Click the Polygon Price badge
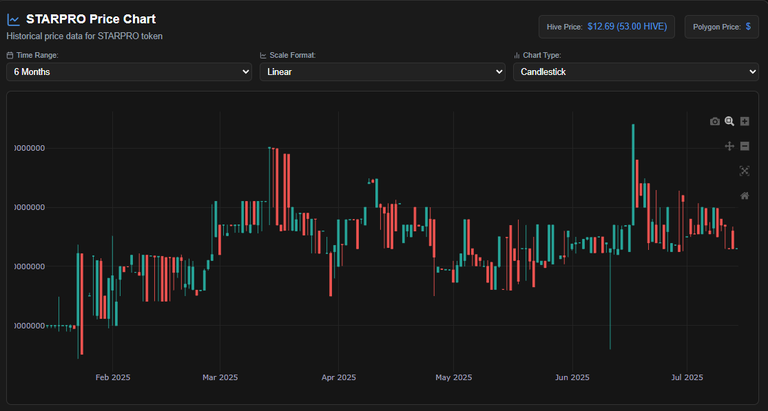Viewport: 768px width, 411px height. pyautogui.click(x=721, y=27)
